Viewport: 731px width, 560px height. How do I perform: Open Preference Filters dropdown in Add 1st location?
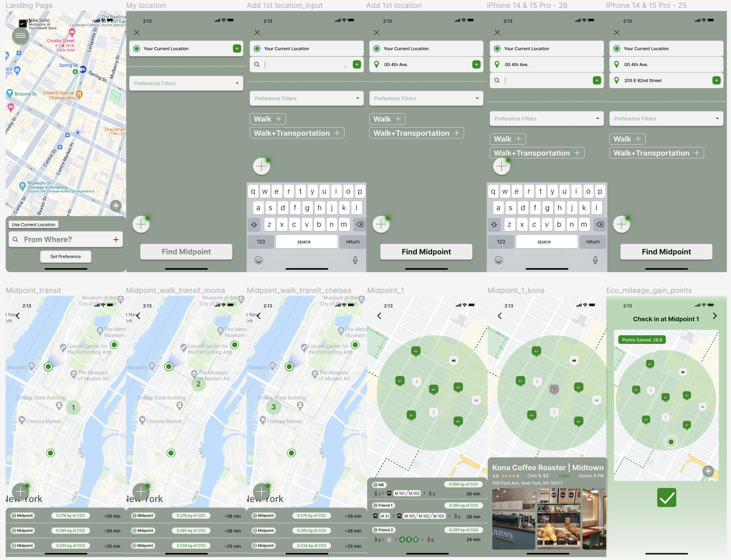[426, 98]
